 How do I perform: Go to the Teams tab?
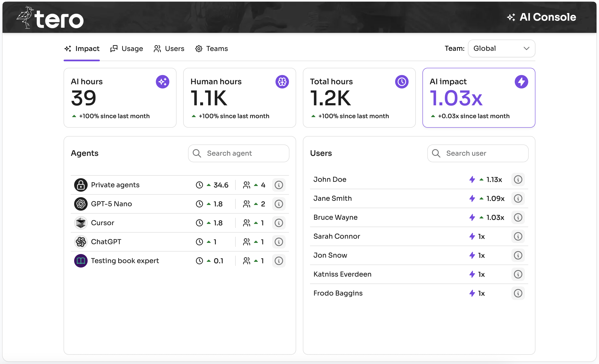click(211, 49)
